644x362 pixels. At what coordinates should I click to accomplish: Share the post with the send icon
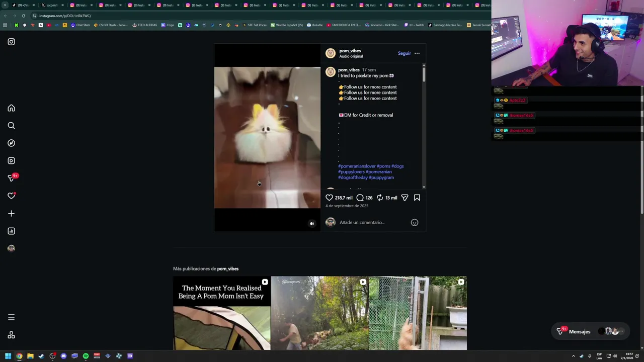point(405,198)
